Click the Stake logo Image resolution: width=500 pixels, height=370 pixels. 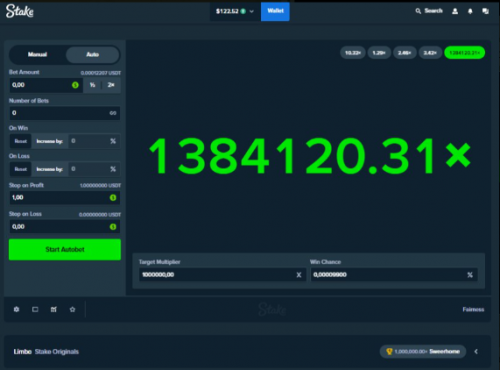coord(20,11)
